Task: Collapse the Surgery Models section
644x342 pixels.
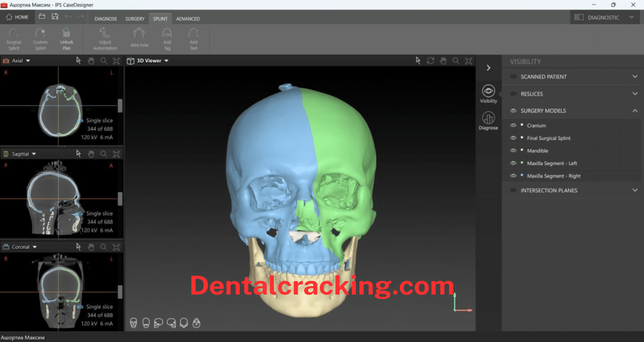Action: point(635,111)
